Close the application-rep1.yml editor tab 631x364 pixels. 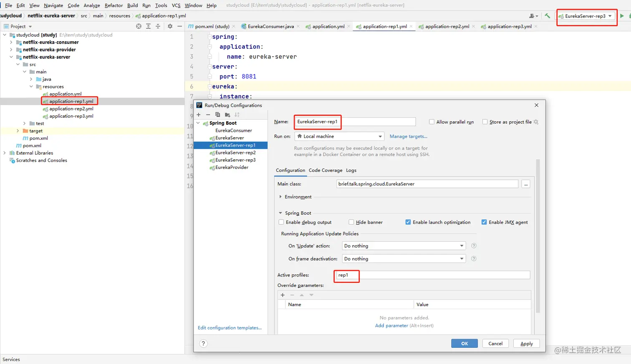[411, 26]
